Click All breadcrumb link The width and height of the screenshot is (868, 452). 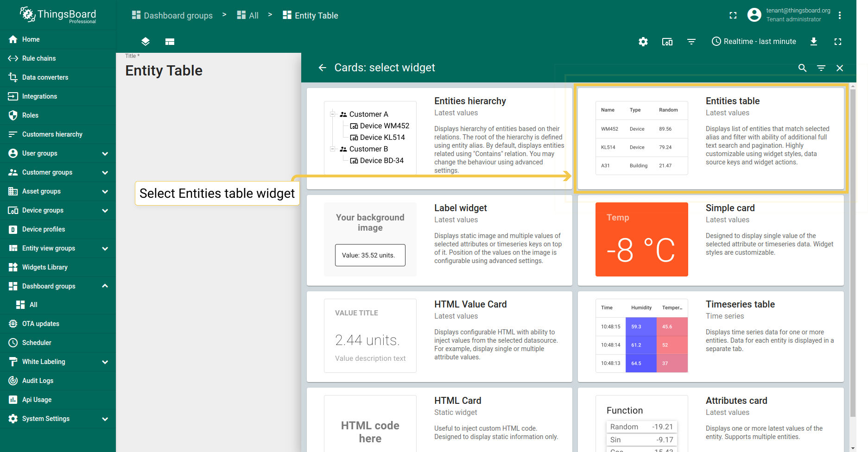(x=248, y=15)
